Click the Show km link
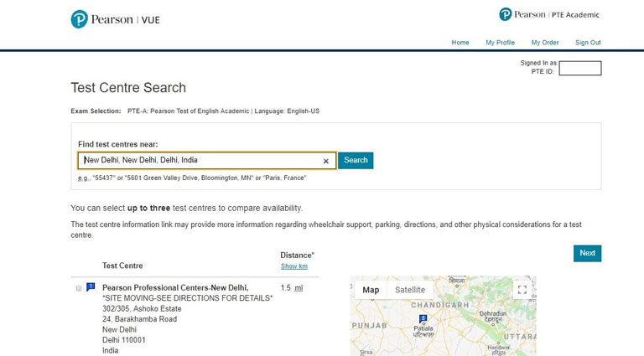The image size is (644, 356). coord(294,266)
